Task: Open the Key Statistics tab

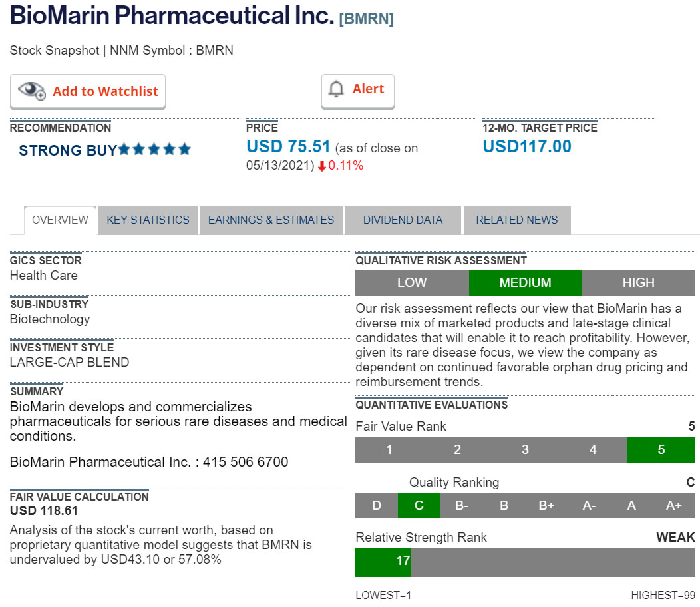Action: 148,220
